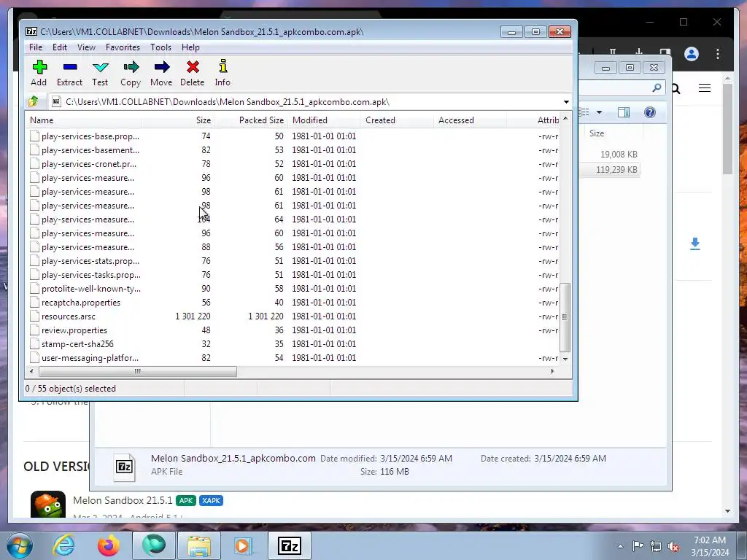
Task: Sort by Created column header
Action: 397,120
